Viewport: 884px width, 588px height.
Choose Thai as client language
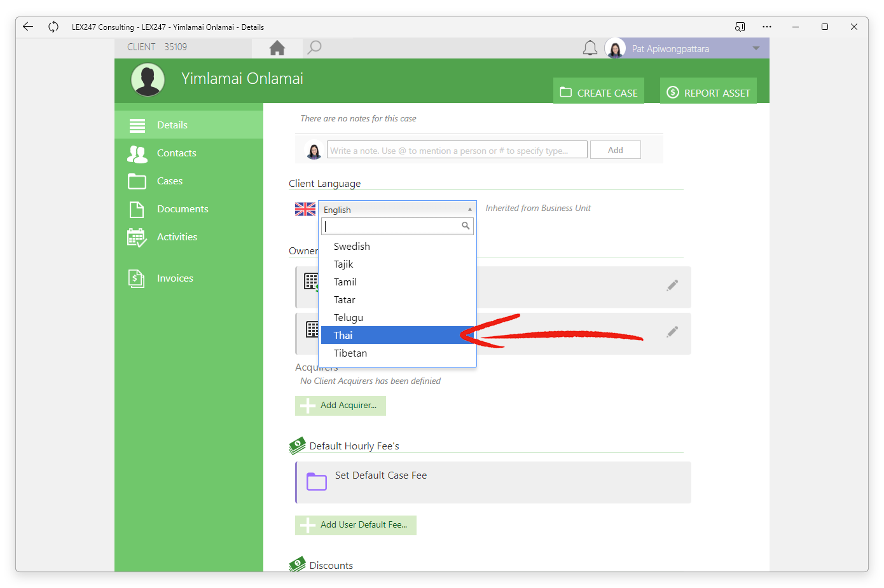point(398,335)
